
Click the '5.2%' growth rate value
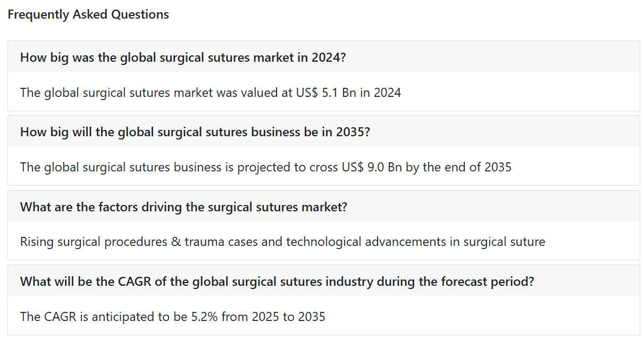pyautogui.click(x=204, y=317)
